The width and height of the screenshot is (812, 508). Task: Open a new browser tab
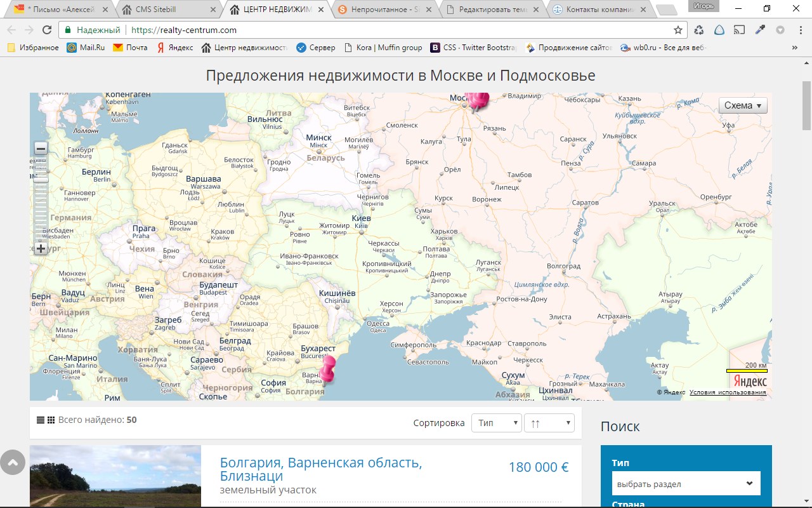(666, 10)
